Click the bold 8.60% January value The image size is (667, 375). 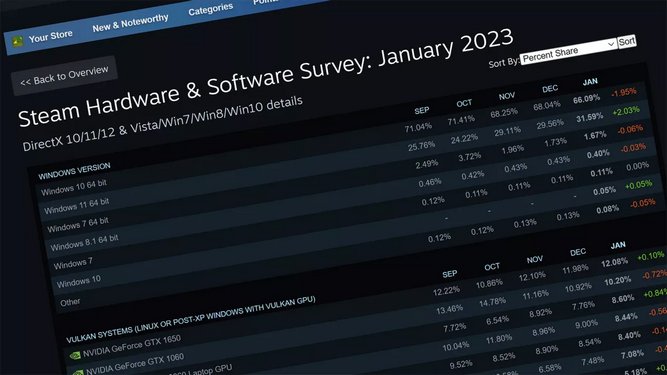click(x=623, y=299)
